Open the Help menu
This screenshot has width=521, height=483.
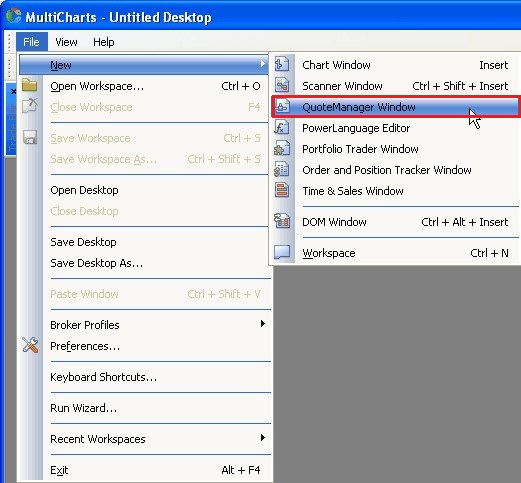click(104, 42)
